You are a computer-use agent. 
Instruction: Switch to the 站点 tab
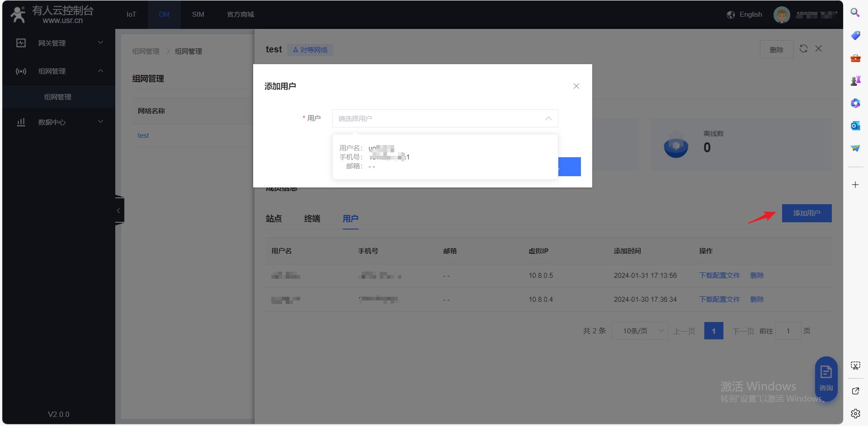274,219
